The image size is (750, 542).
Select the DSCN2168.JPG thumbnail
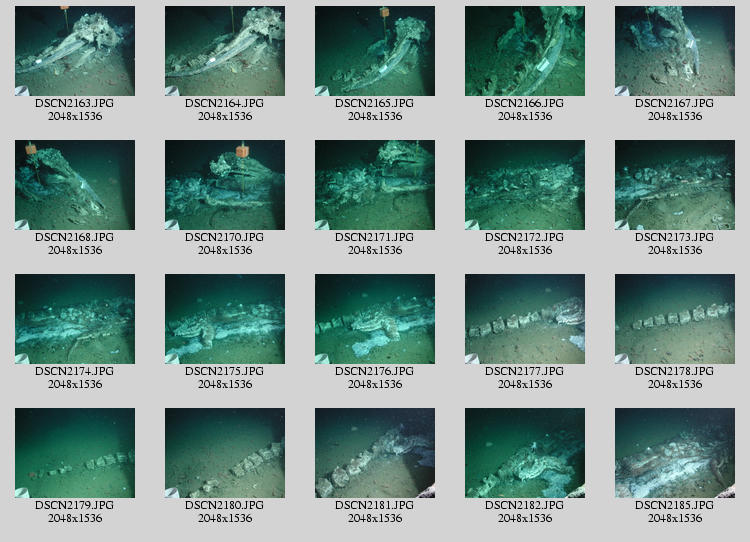75,185
